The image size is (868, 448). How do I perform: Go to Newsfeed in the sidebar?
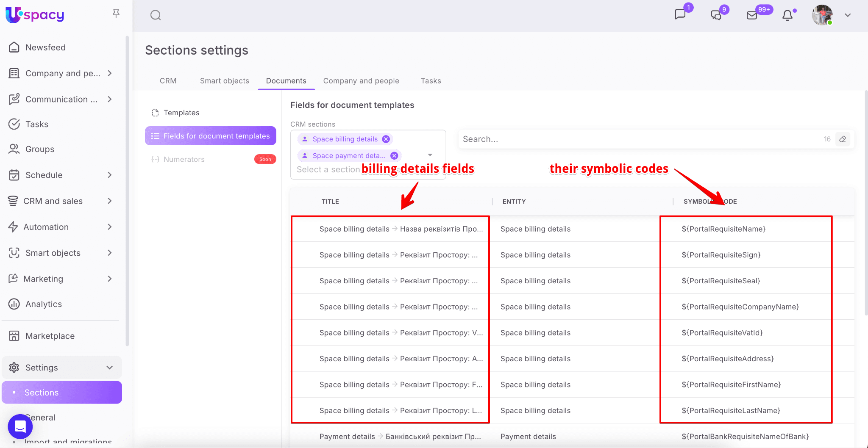(x=45, y=47)
